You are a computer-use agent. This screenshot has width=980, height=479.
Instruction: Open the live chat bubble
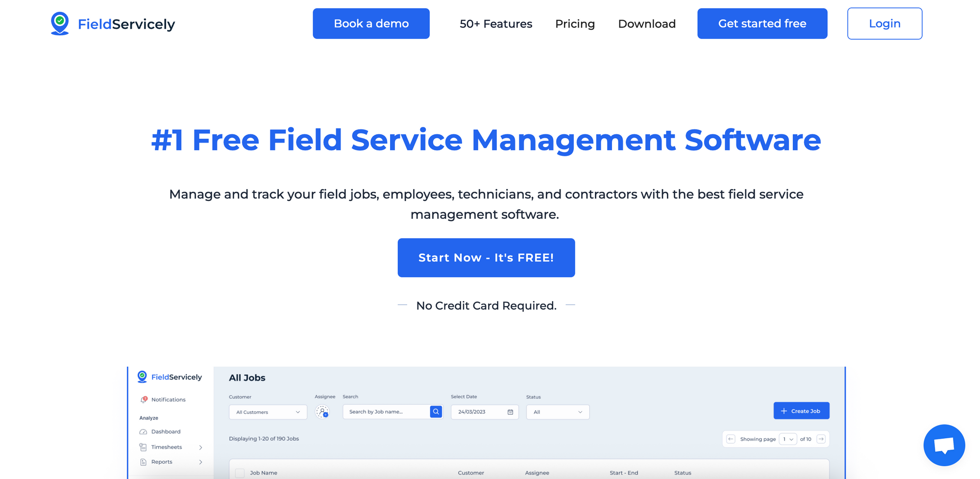point(944,445)
